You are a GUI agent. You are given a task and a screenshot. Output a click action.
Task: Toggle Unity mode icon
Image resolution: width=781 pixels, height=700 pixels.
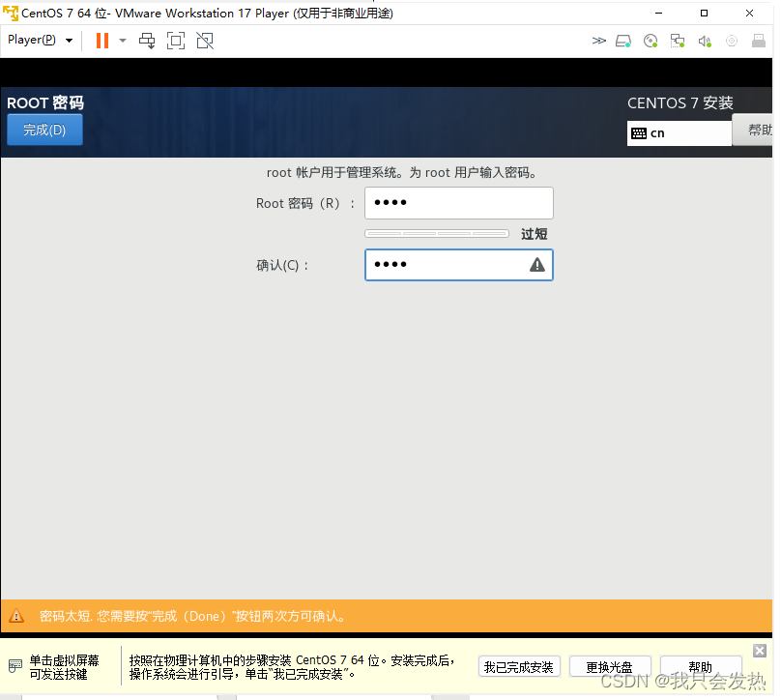tap(205, 41)
